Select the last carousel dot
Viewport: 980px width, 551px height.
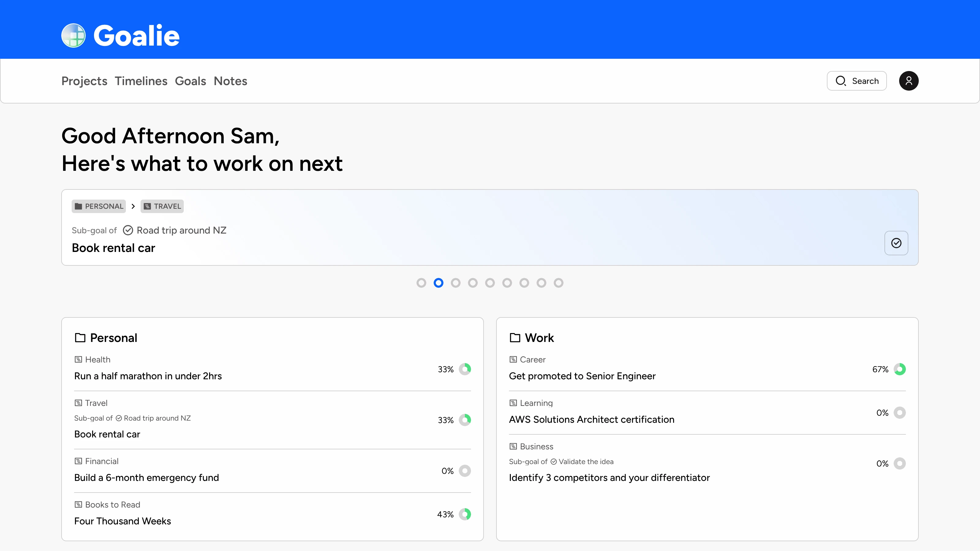559,283
